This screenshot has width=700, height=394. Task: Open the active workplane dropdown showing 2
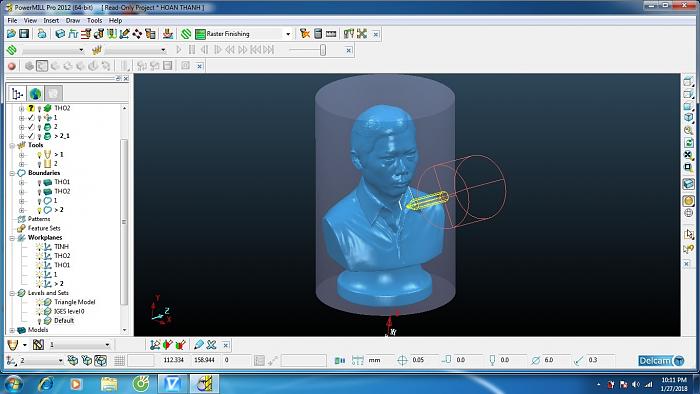pos(60,361)
